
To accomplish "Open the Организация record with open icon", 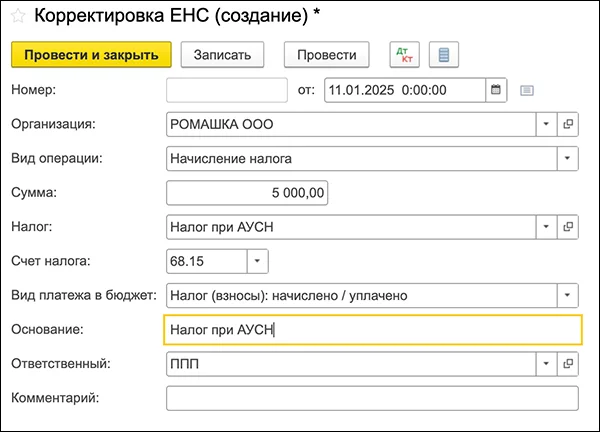I will tap(568, 124).
